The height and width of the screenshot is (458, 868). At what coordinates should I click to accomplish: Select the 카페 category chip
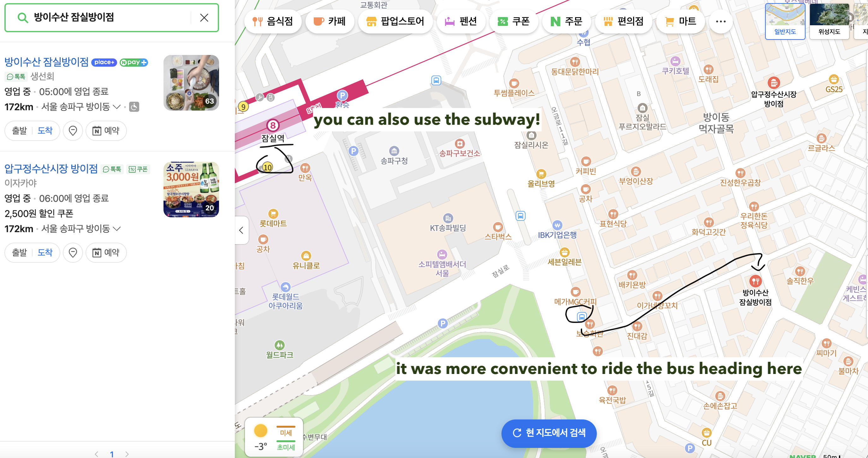330,21
